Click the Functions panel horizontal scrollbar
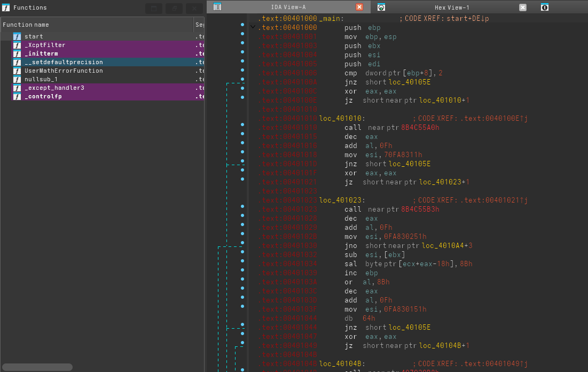588x372 pixels. [37, 367]
